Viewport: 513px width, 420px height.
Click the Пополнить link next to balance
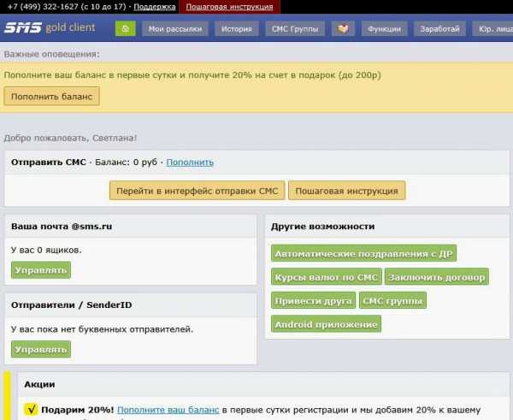190,162
